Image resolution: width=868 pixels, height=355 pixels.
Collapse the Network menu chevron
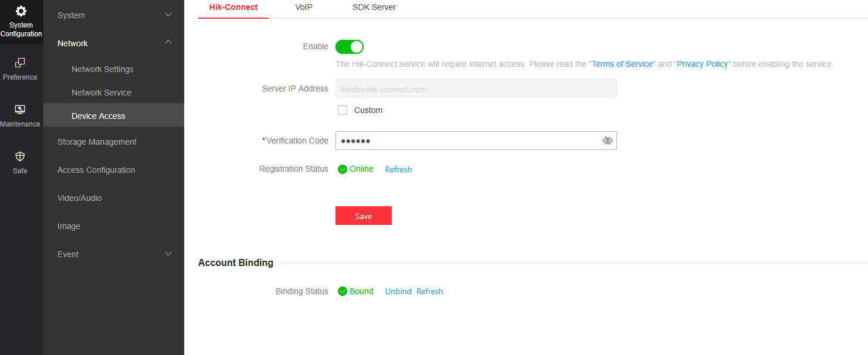tap(168, 42)
